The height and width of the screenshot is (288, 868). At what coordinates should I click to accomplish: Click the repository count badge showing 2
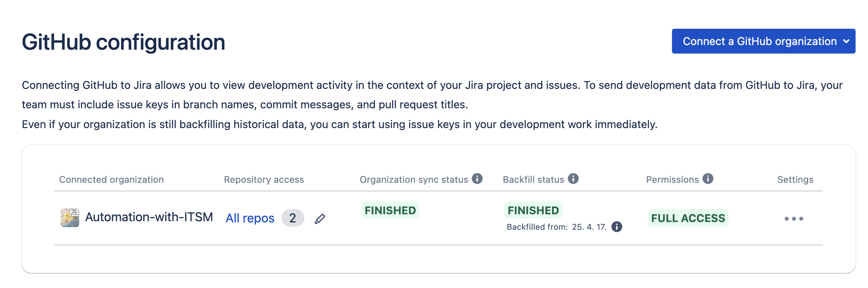pos(293,218)
